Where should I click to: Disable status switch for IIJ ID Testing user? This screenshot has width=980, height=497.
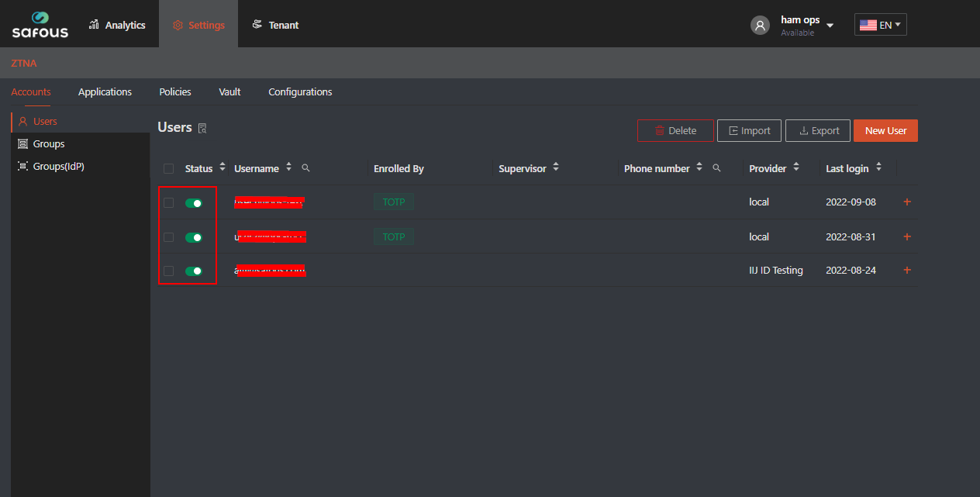click(x=194, y=271)
